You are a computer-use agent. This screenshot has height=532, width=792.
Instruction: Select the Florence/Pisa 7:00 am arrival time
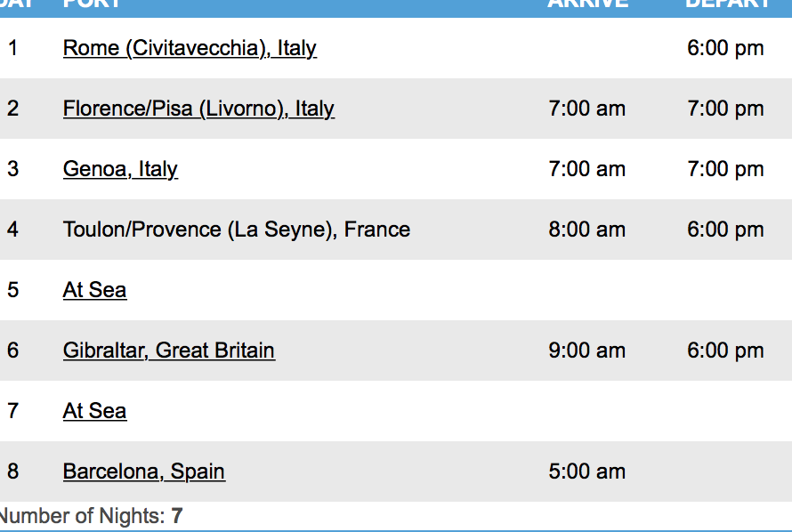[587, 109]
